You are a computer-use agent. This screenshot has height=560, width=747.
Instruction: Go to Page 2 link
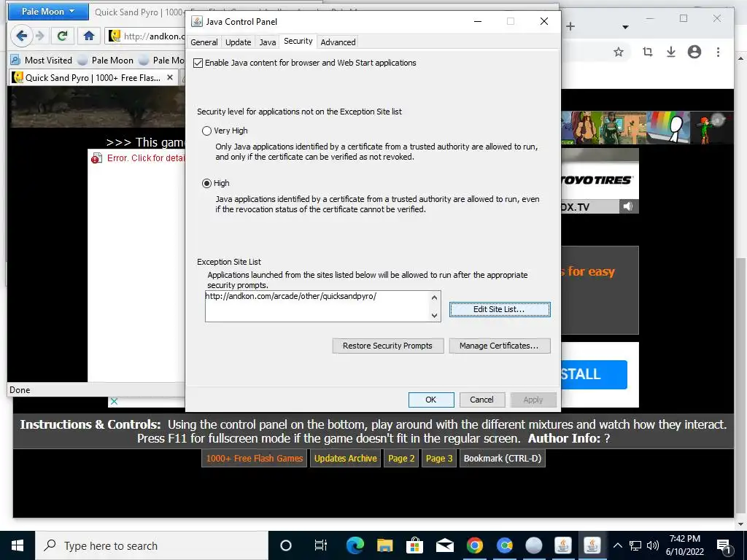[x=401, y=459]
